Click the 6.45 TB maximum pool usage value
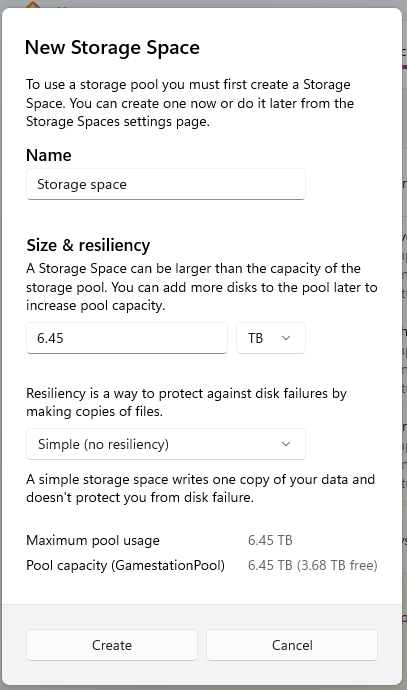 (270, 540)
